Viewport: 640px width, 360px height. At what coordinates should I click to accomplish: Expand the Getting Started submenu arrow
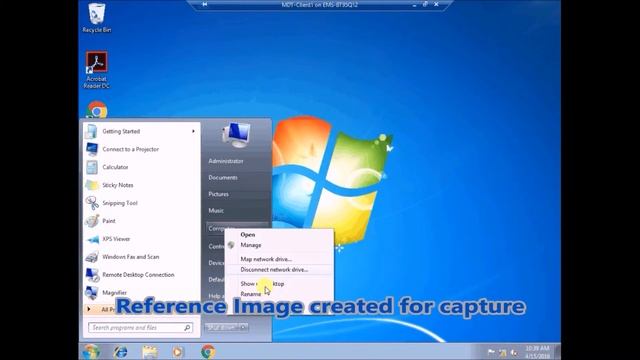click(x=193, y=131)
